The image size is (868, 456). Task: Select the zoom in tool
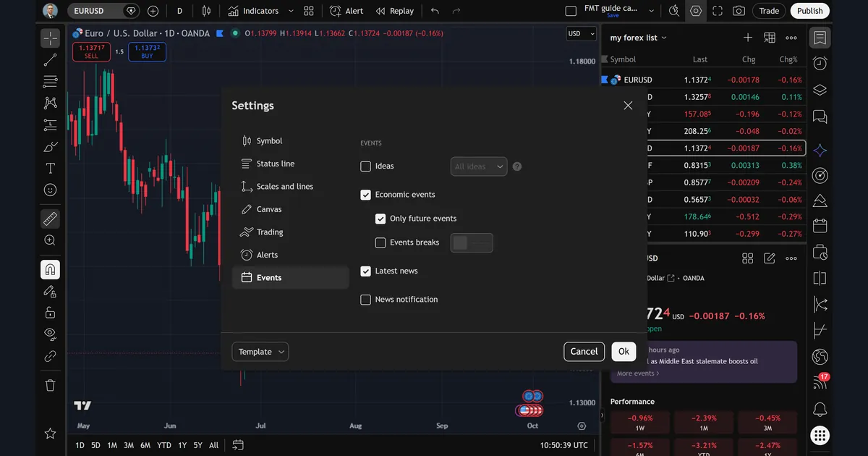[50, 240]
